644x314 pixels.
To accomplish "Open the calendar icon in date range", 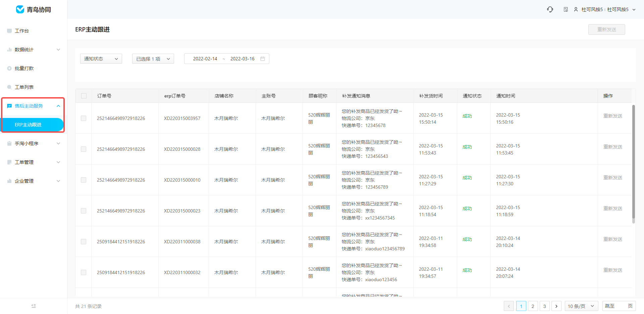I will coord(263,59).
